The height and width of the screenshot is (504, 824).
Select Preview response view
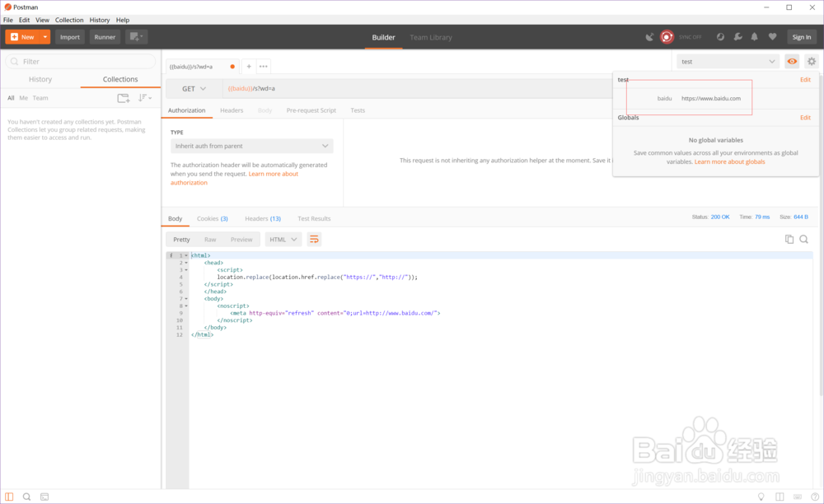point(241,240)
